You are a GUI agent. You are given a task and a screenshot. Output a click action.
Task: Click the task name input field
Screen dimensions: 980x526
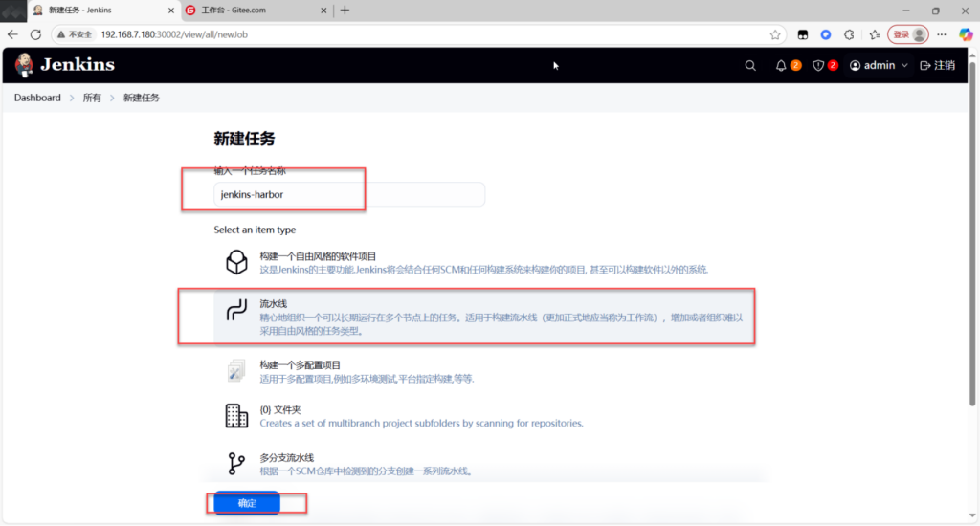coord(349,194)
